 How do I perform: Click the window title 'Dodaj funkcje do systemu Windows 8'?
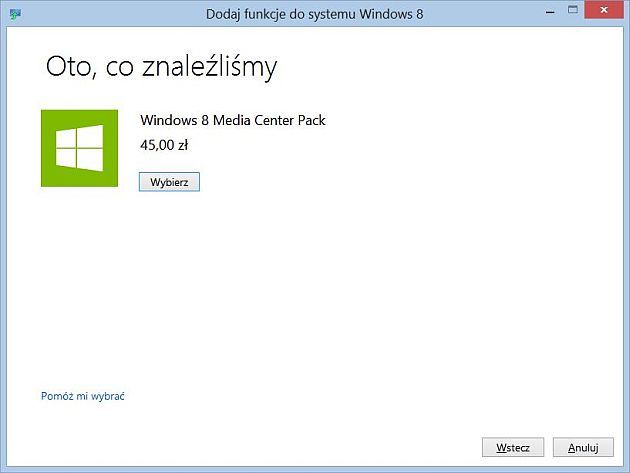point(315,14)
